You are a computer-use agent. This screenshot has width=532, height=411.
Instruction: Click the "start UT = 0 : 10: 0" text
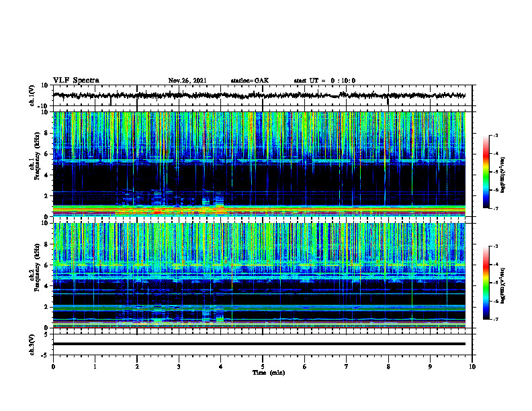pyautogui.click(x=324, y=81)
